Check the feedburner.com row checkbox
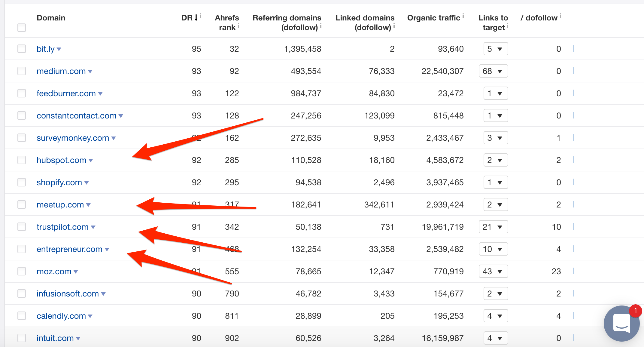The height and width of the screenshot is (347, 644). point(22,93)
